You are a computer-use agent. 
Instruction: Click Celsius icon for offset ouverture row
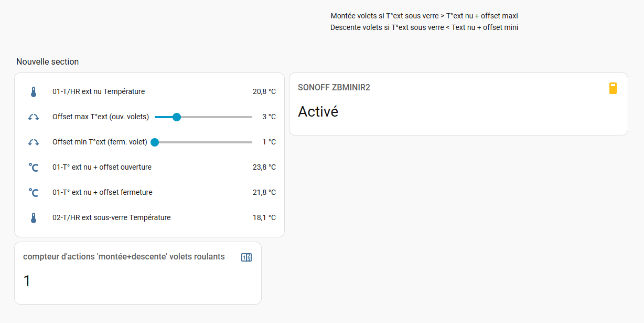click(34, 168)
